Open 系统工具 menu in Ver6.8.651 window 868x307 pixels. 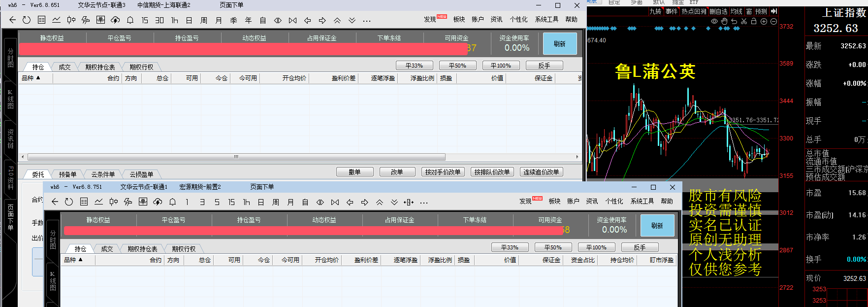[x=547, y=19]
